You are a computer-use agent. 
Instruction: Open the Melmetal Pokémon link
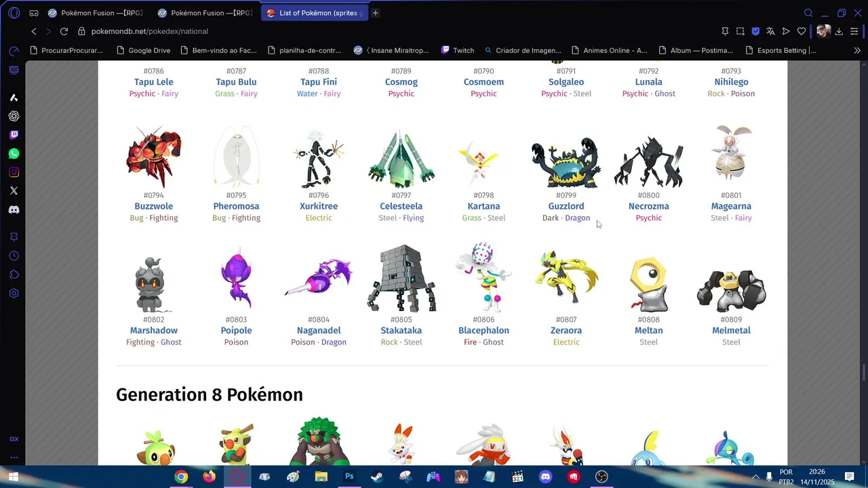pos(731,331)
